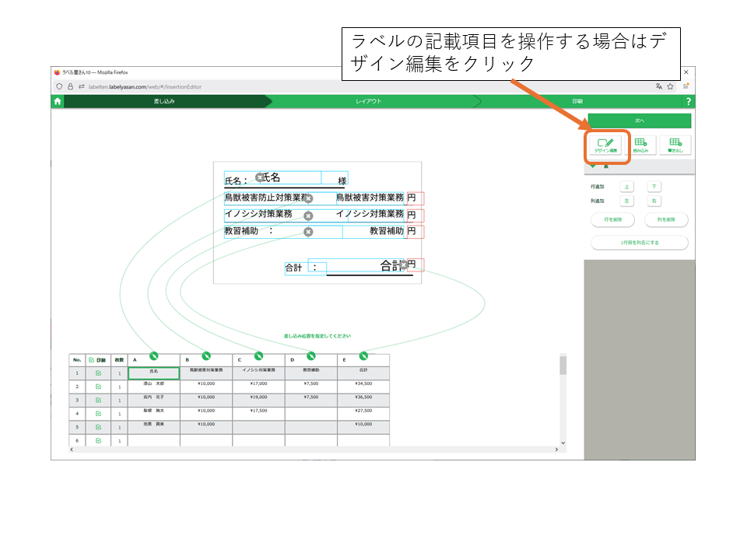Uncheck the print checkbox in row 3
The height and width of the screenshot is (560, 747).
coord(98,400)
